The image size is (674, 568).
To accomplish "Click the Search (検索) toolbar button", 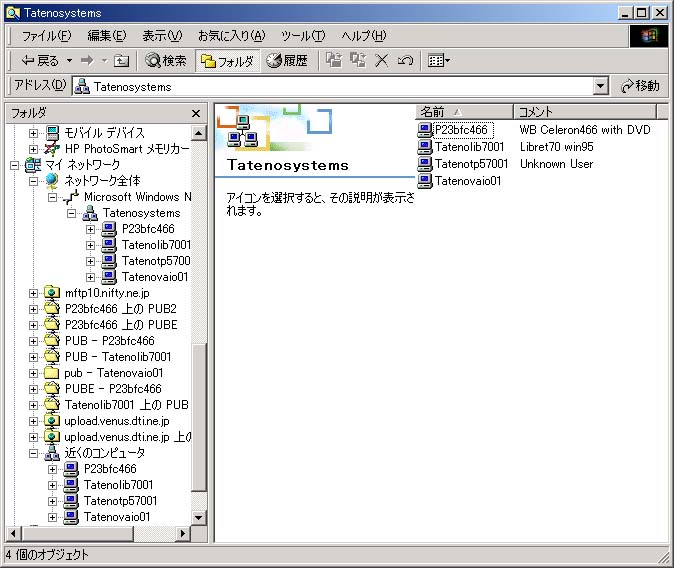I will point(166,61).
